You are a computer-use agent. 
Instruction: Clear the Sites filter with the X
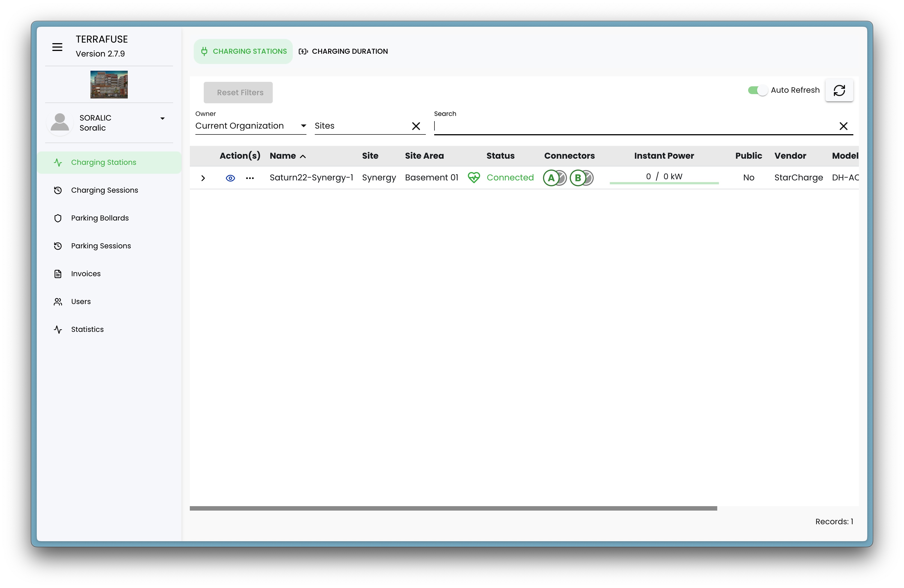coord(416,126)
